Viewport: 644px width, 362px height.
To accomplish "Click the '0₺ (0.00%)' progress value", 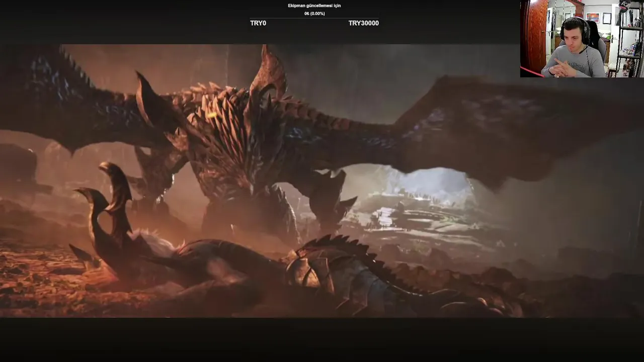I will coord(314,14).
